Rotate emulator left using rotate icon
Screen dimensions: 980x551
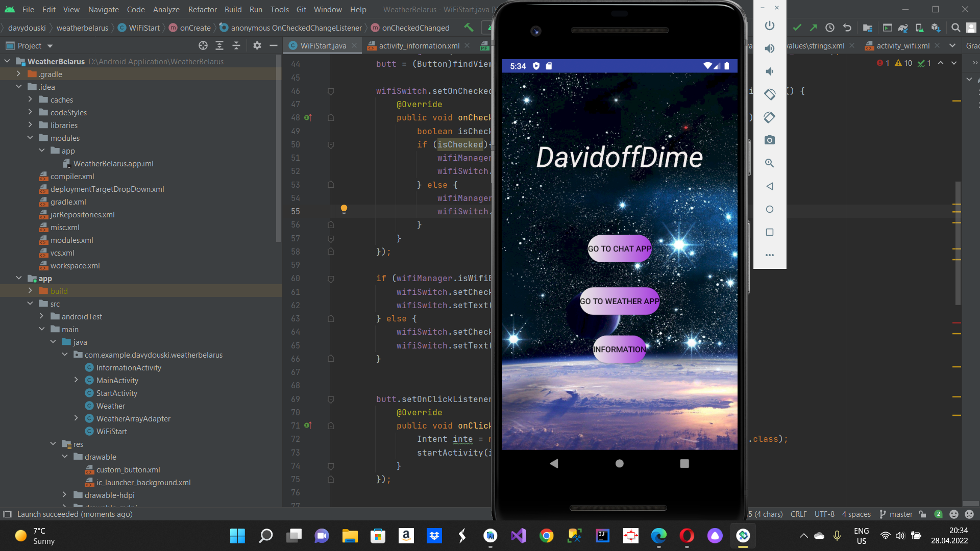pyautogui.click(x=770, y=94)
